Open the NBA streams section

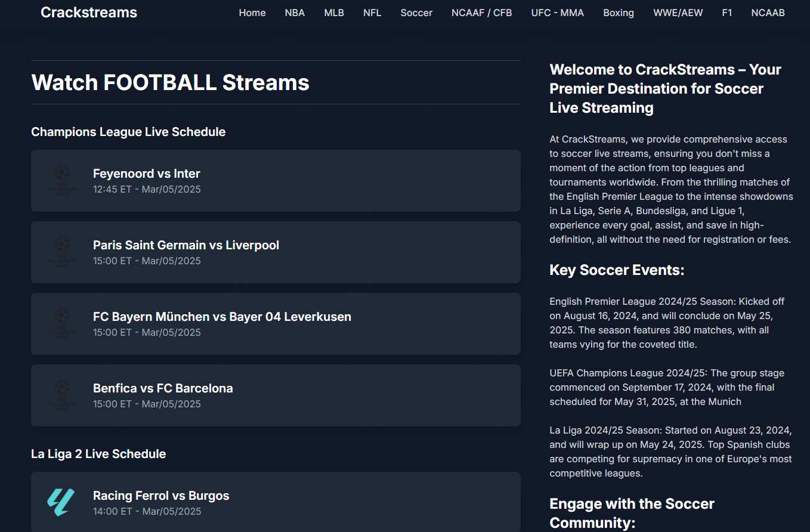(x=295, y=13)
